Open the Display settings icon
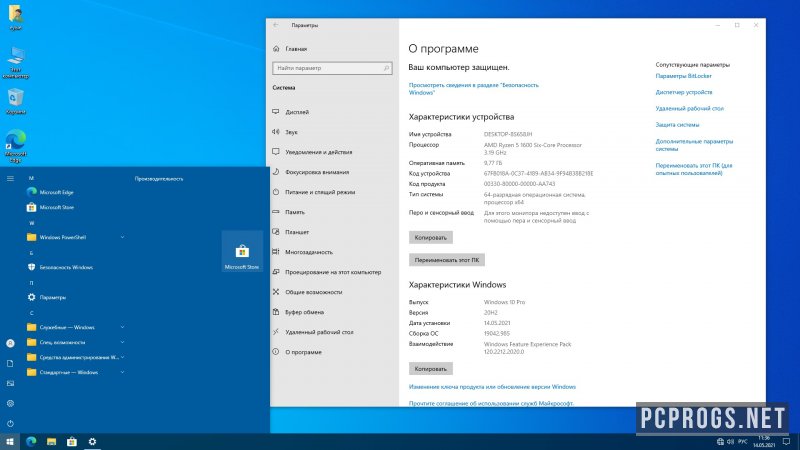This screenshot has height=450, width=800. coord(276,112)
